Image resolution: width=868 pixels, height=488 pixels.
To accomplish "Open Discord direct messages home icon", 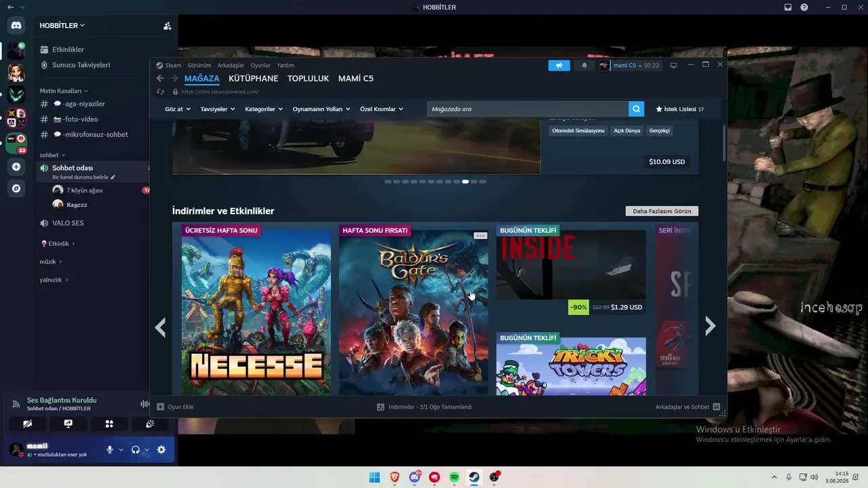I will [16, 25].
